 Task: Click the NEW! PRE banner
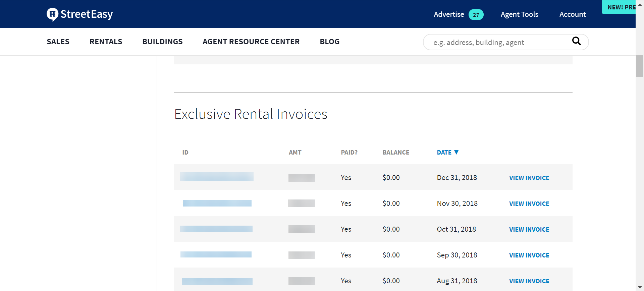point(619,7)
